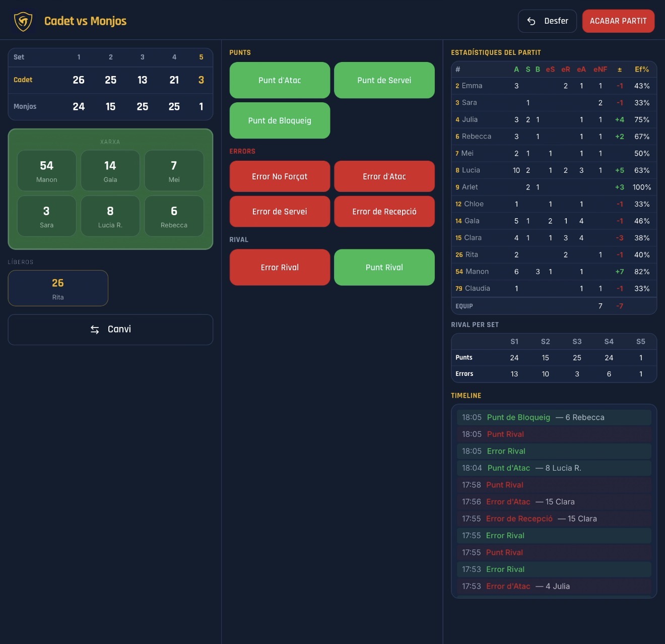Select libero 26 Rita
Viewport: 665px width, 644px height.
tap(58, 288)
